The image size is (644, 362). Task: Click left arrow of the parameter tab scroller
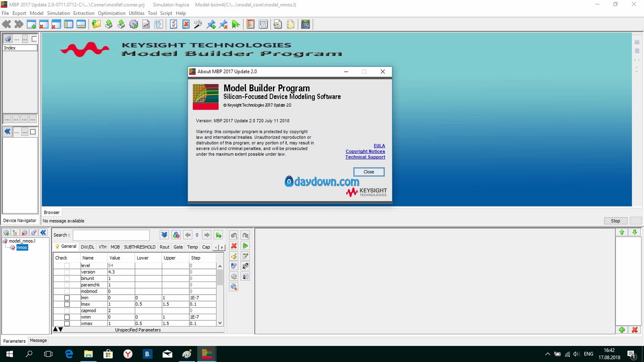[217, 247]
